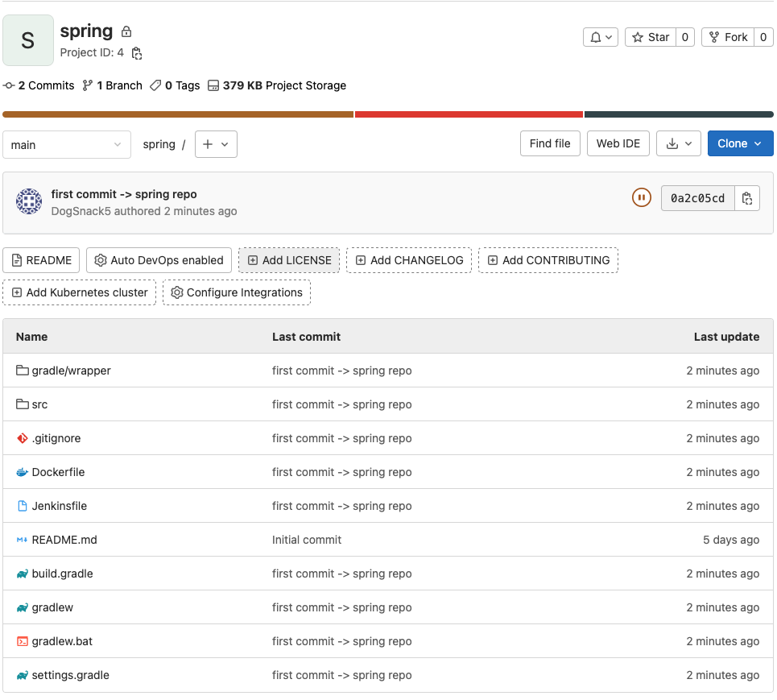Click the gradle icon beside settings.gradle
This screenshot has height=700, width=777.
pyautogui.click(x=22, y=675)
